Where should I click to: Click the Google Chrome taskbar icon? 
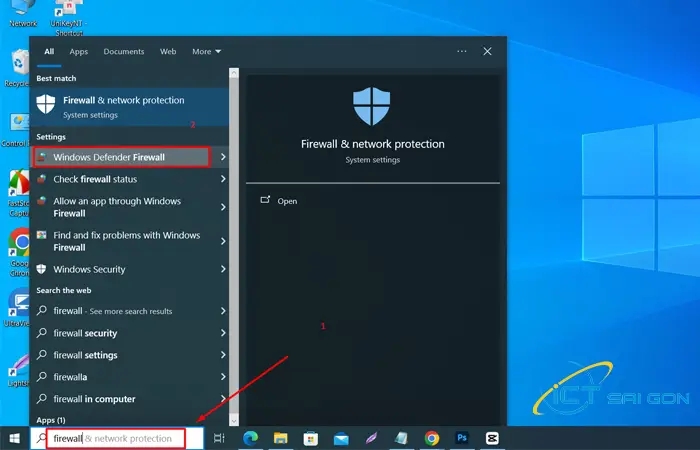431,438
